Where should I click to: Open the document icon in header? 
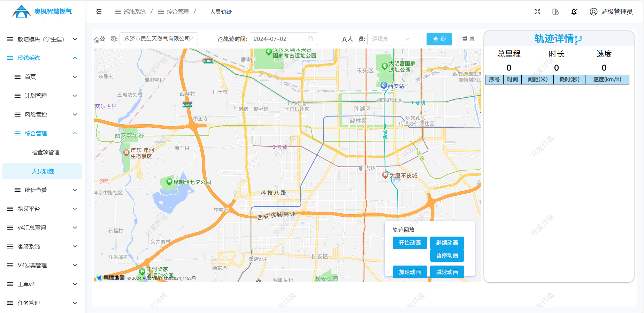pos(555,12)
